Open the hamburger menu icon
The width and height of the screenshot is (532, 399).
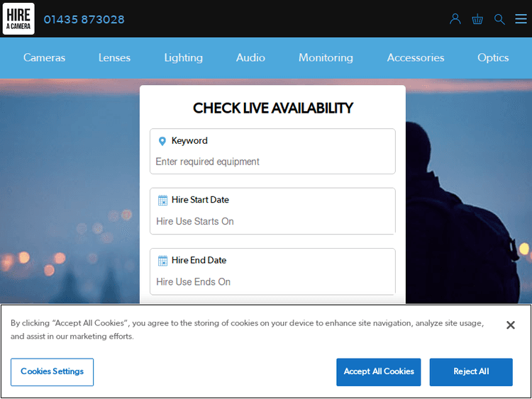[521, 19]
